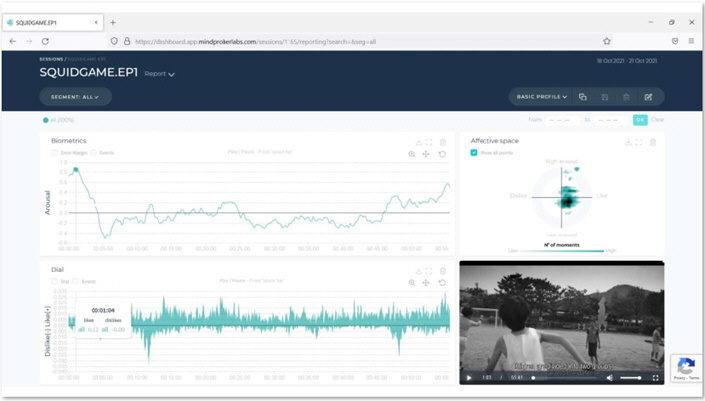Viewport: 705px width, 401px height.
Task: Click the arousal peak marker point
Action: [x=76, y=169]
